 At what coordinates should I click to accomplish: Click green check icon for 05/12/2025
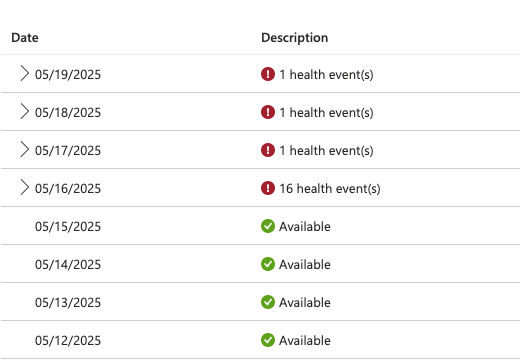pos(268,340)
